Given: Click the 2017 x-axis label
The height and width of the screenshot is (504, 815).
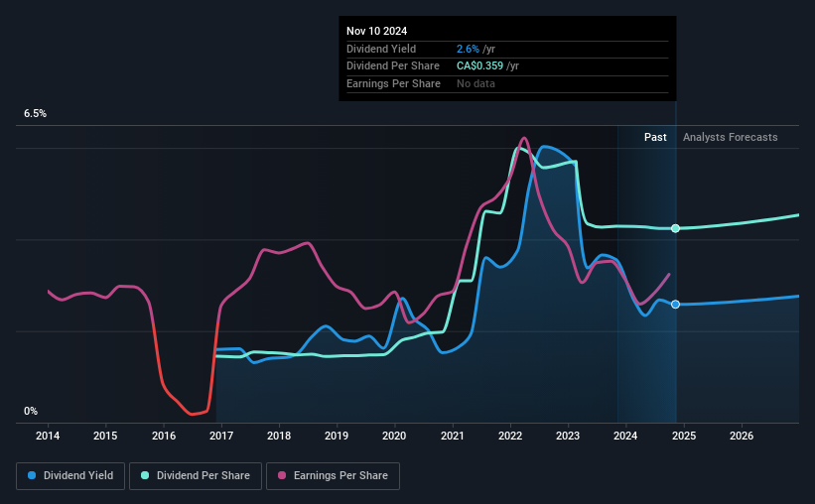Looking at the screenshot, I should pyautogui.click(x=221, y=436).
